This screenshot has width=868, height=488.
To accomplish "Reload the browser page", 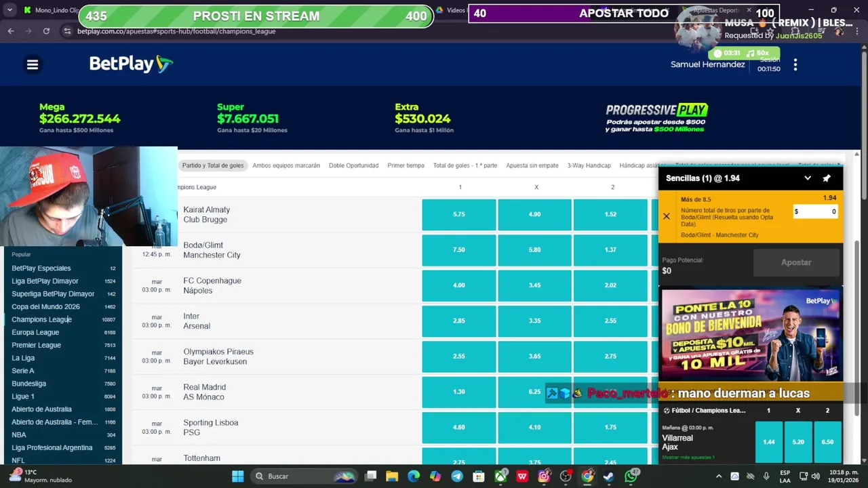I will coord(46,31).
